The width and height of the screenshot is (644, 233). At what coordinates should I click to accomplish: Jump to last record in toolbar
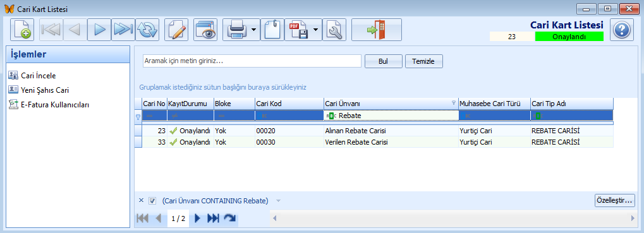tap(123, 30)
